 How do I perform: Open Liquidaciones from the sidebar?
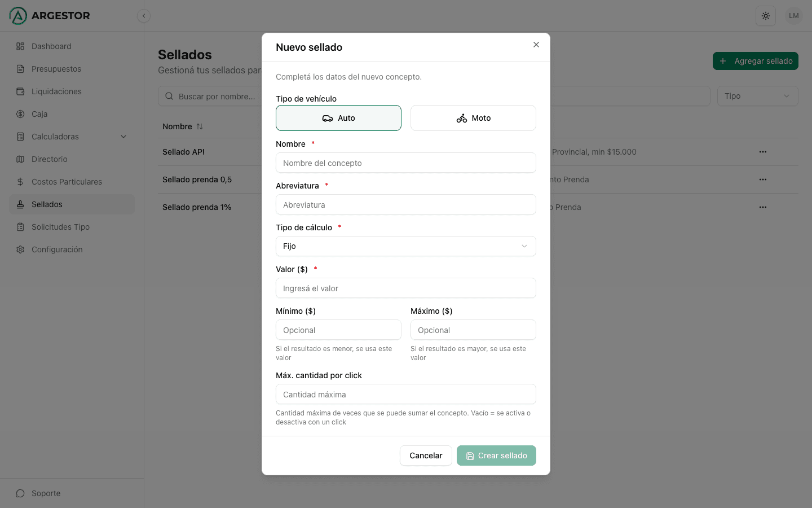coord(56,91)
